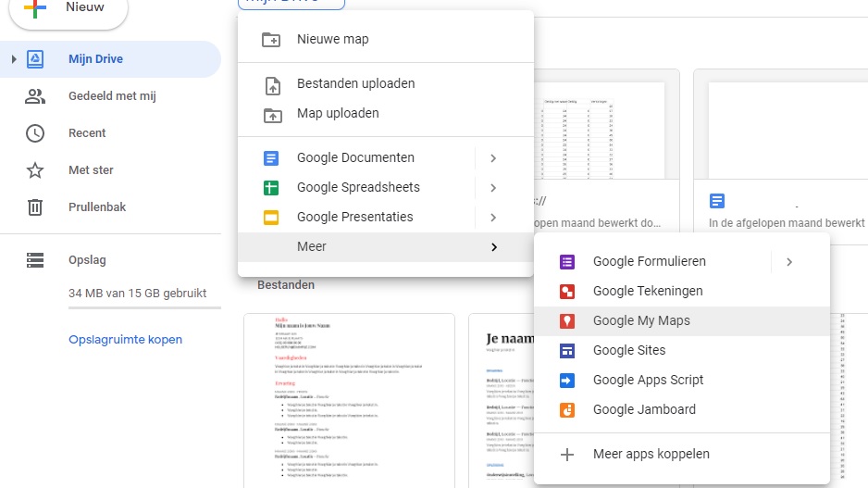868x488 pixels.
Task: Follow the Opslagruimte kopen link
Action: (x=125, y=340)
